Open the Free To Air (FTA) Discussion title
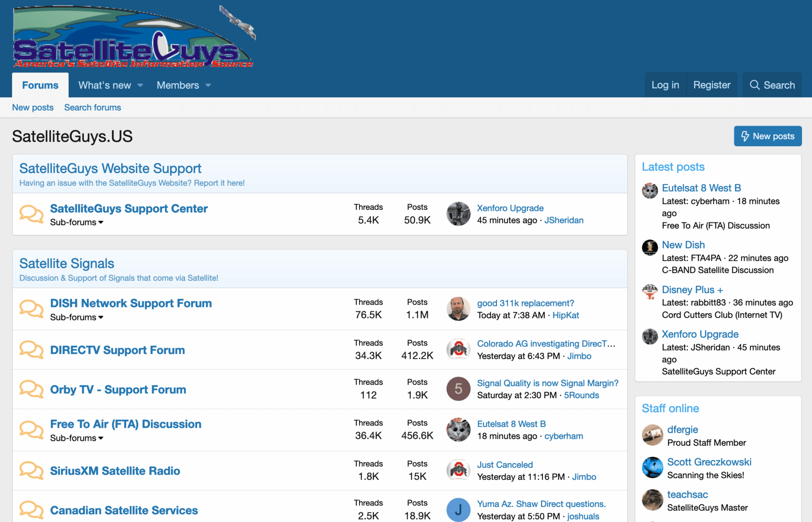This screenshot has width=812, height=522. click(x=126, y=424)
